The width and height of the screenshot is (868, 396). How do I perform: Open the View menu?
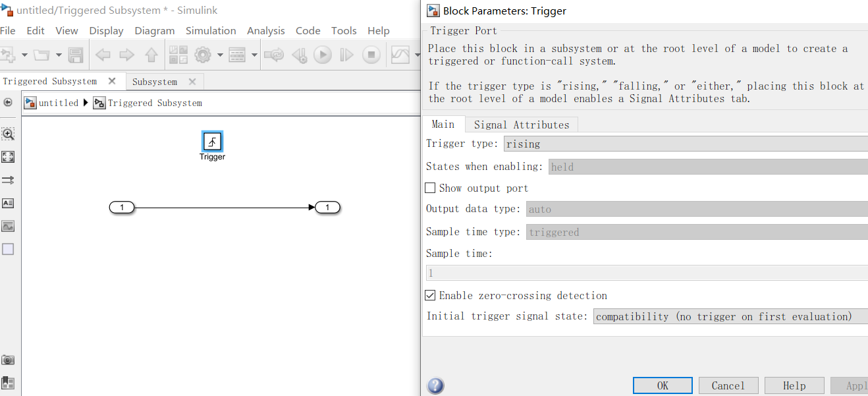(x=67, y=30)
